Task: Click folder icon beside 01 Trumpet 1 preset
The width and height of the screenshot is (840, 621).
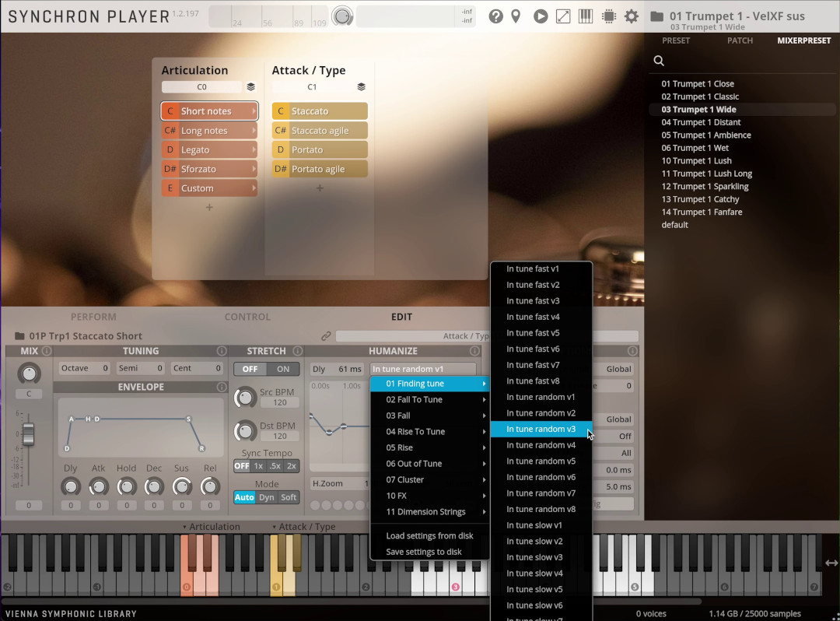Action: coord(656,16)
